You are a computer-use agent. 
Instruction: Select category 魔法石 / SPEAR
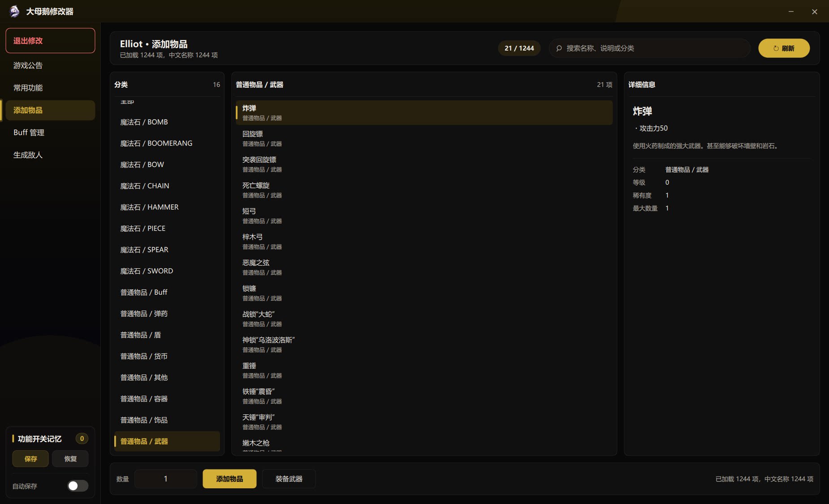[167, 250]
